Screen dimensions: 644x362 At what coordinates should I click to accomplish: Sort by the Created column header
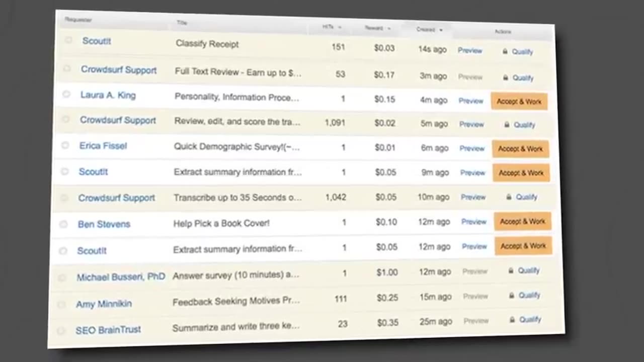[x=429, y=30]
